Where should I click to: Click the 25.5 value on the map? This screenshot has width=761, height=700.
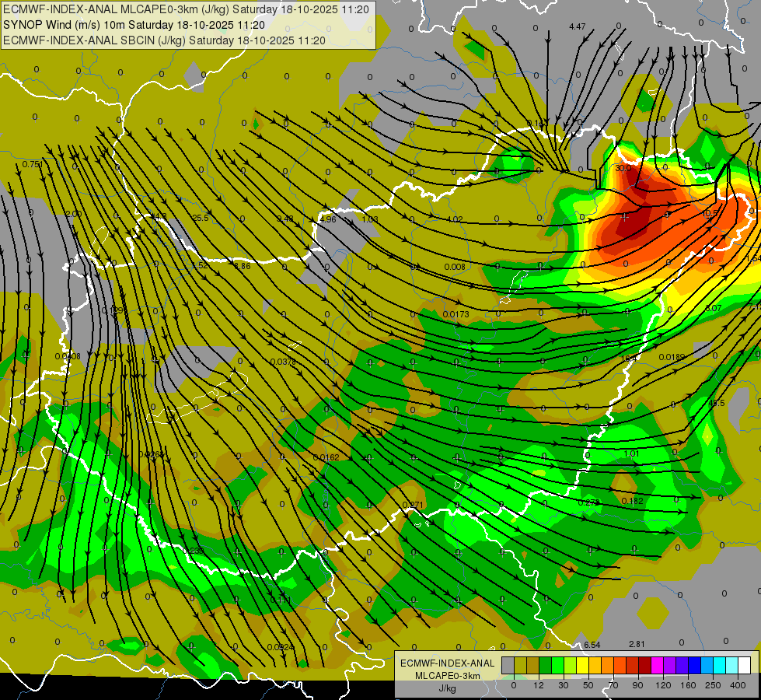(201, 218)
